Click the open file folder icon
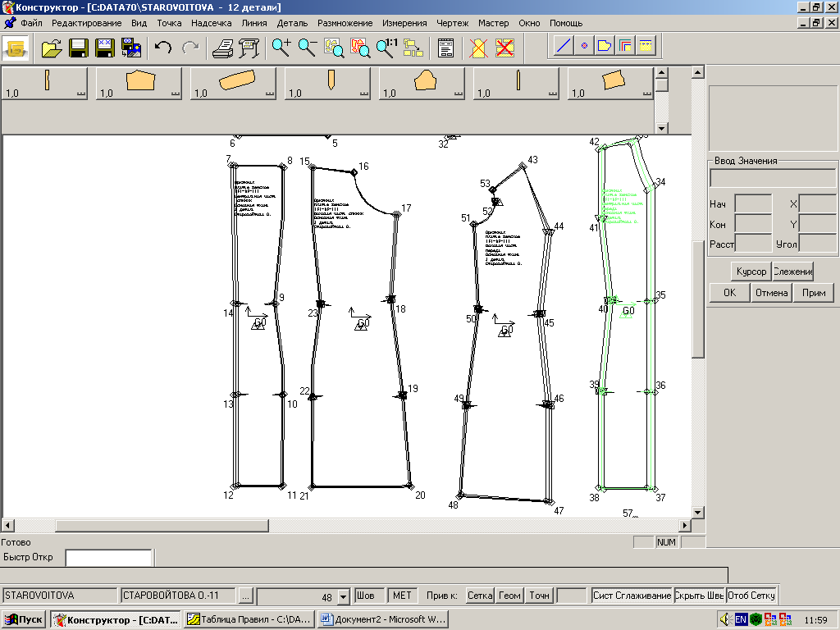 [52, 48]
